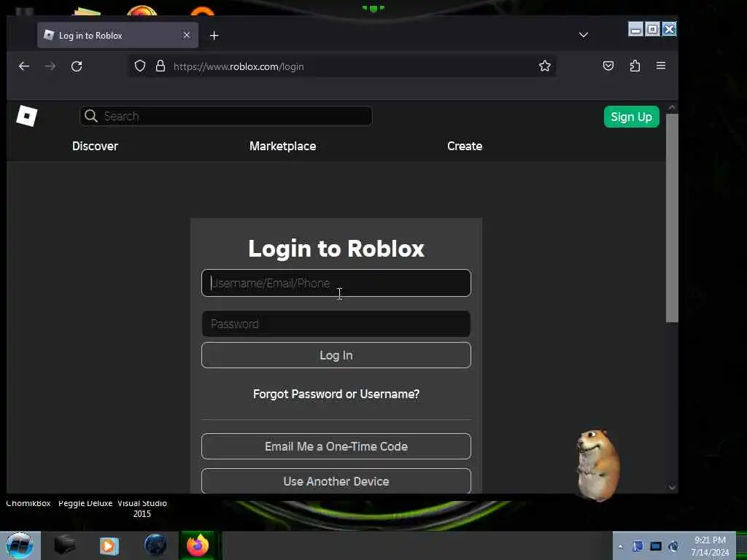Select the Visual Studio 2015 desktop label
The width and height of the screenshot is (747, 560).
coord(142,508)
